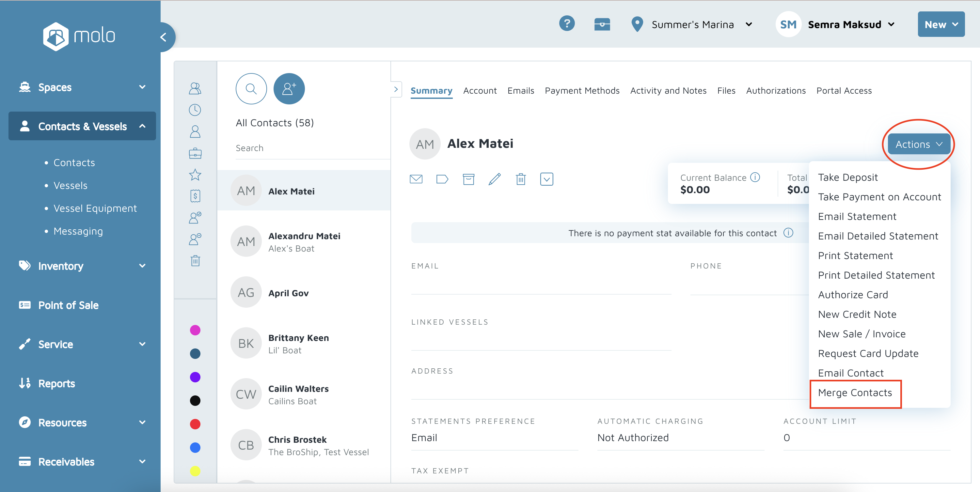Click the tag label icon under contact name
980x492 pixels.
442,179
